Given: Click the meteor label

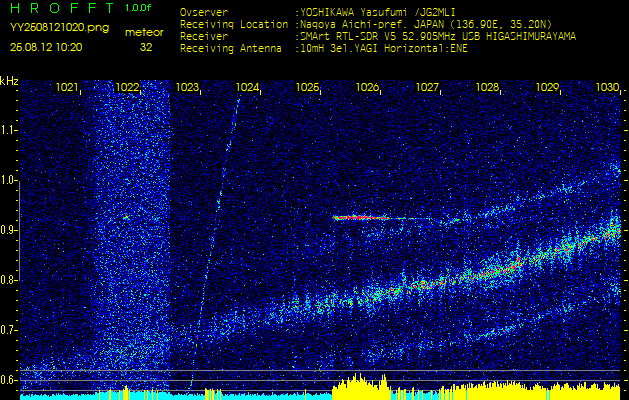Looking at the screenshot, I should 144,33.
